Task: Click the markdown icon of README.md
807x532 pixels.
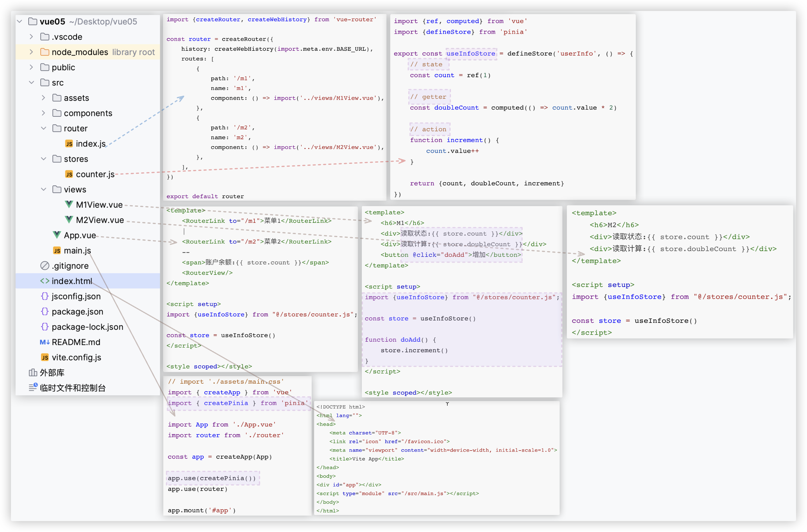Action: (44, 342)
